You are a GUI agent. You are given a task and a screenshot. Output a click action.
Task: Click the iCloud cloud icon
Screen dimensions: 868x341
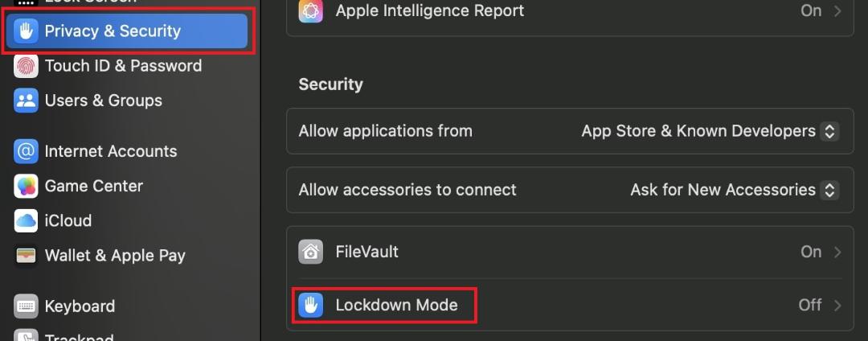coord(26,221)
